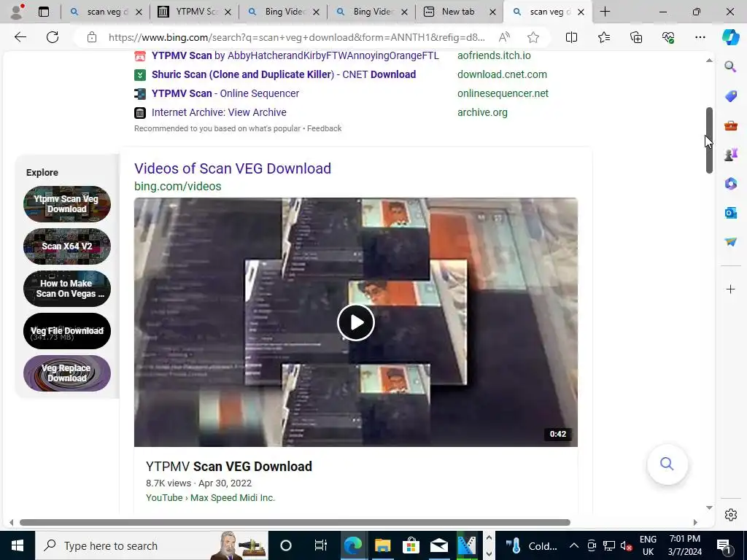Select Ytpmv Scan Veg Download explore chip

pyautogui.click(x=66, y=204)
